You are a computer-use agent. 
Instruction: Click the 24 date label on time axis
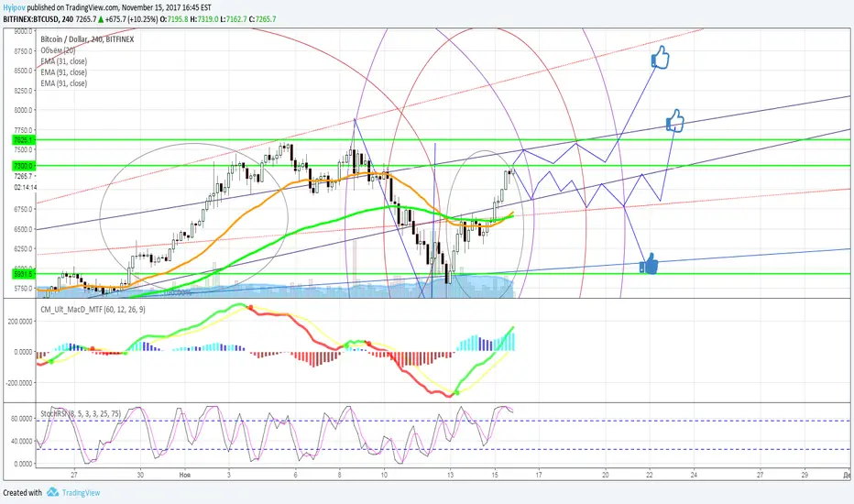[x=694, y=475]
